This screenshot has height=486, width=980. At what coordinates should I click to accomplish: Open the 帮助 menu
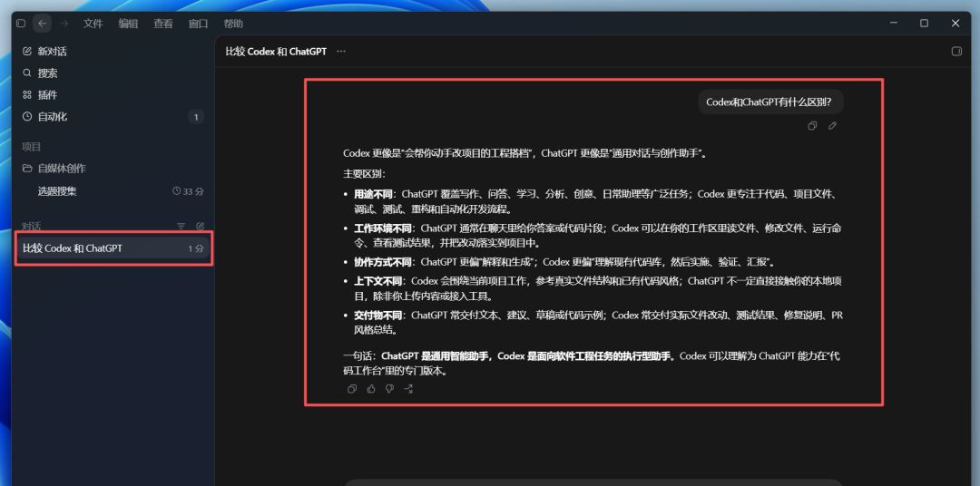(233, 24)
